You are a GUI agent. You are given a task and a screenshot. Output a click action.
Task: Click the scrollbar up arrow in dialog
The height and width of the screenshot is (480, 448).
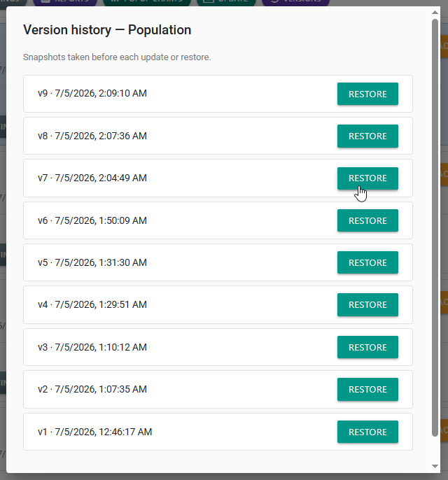(435, 13)
